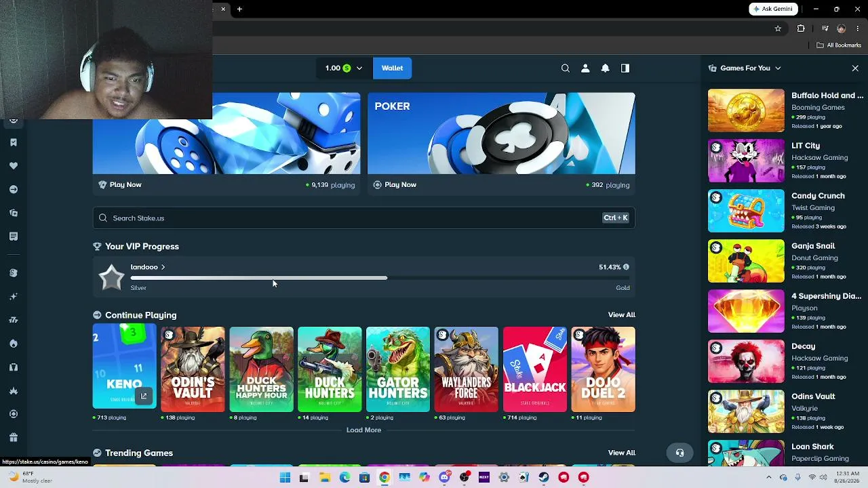This screenshot has height=488, width=868.
Task: Show hidden system tray icons chevron
Action: tap(768, 477)
